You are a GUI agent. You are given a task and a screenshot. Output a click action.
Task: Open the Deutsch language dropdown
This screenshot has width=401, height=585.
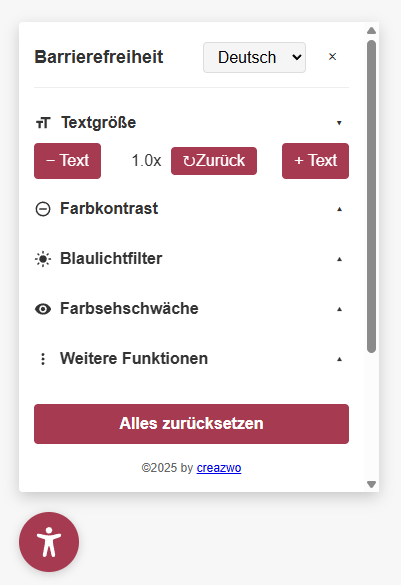254,57
